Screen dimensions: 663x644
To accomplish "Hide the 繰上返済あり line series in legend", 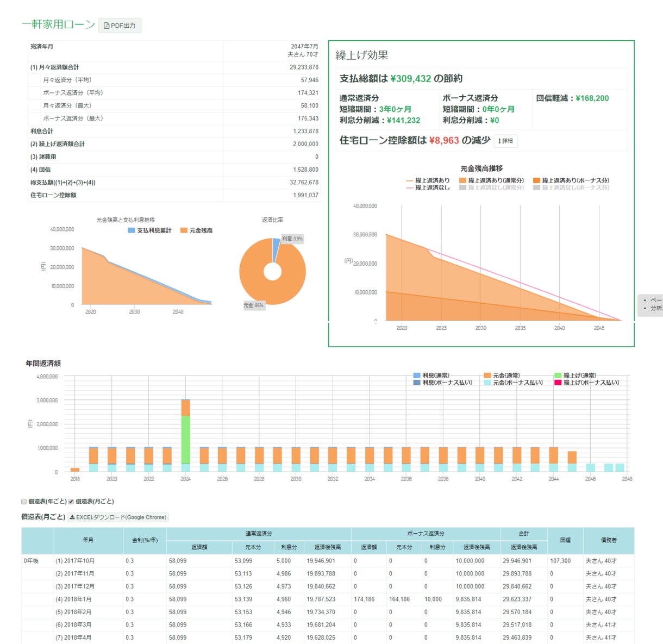I will [x=428, y=180].
